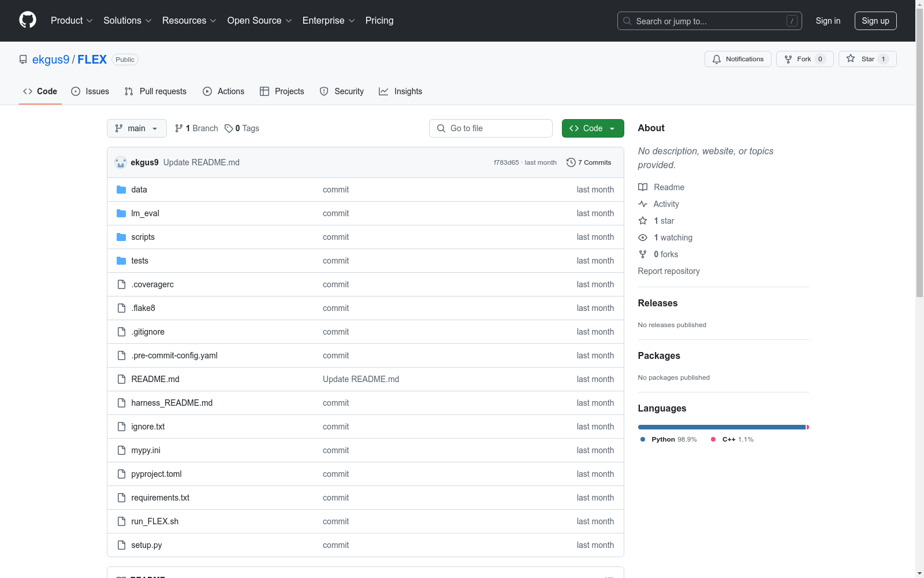The height and width of the screenshot is (578, 924).
Task: Click the Fork button
Action: [x=805, y=59]
